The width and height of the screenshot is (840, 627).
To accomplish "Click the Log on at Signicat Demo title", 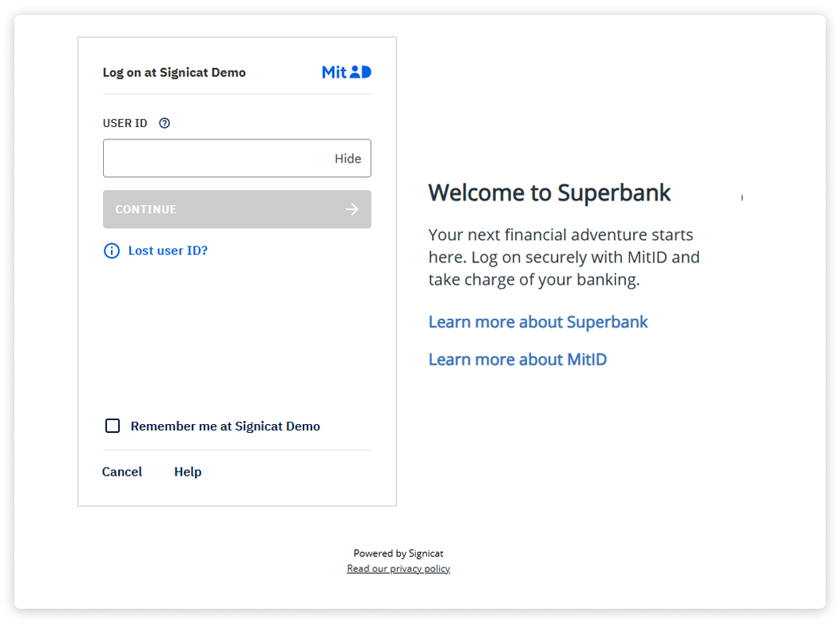I will click(x=174, y=72).
